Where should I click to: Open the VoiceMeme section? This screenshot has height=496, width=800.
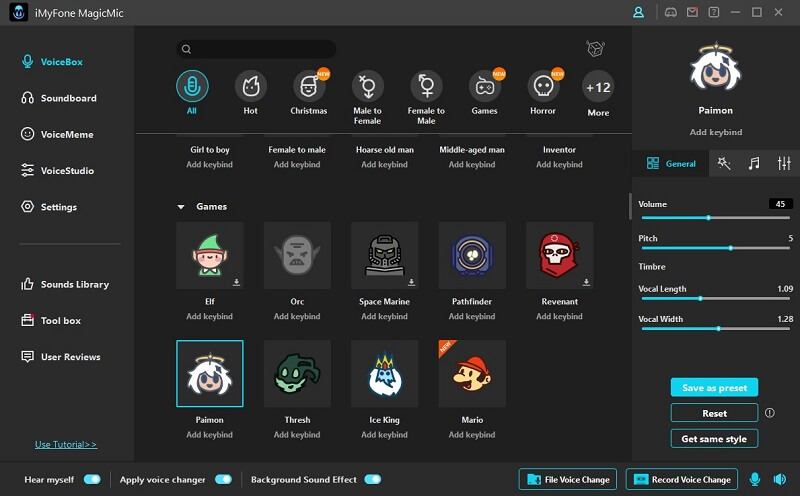click(x=57, y=134)
